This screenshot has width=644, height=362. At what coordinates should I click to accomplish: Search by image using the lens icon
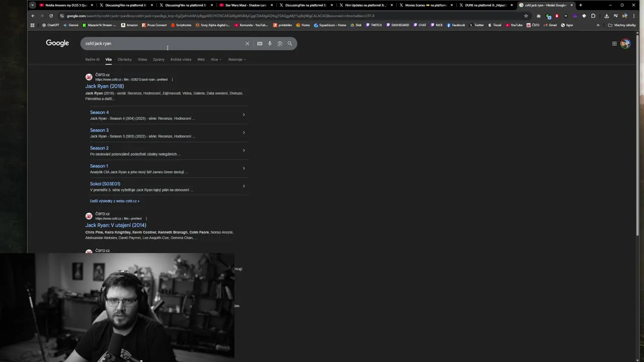280,43
